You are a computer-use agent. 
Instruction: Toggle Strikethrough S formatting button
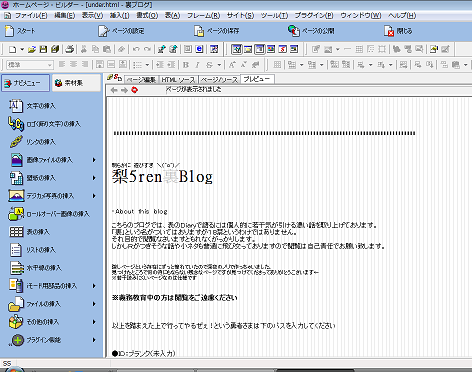(209, 65)
